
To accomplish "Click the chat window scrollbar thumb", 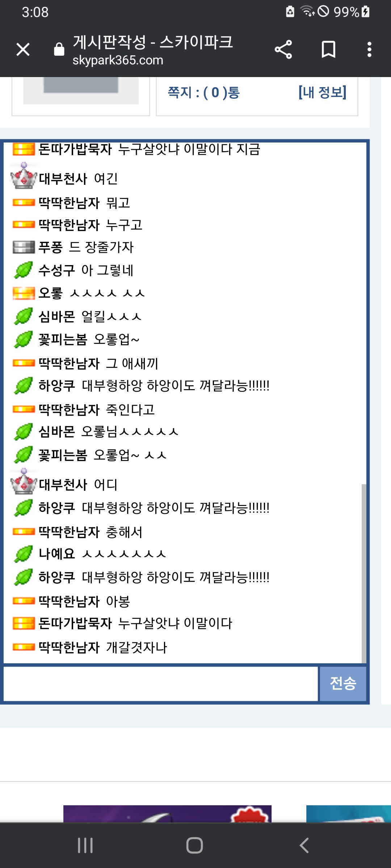I will click(364, 574).
